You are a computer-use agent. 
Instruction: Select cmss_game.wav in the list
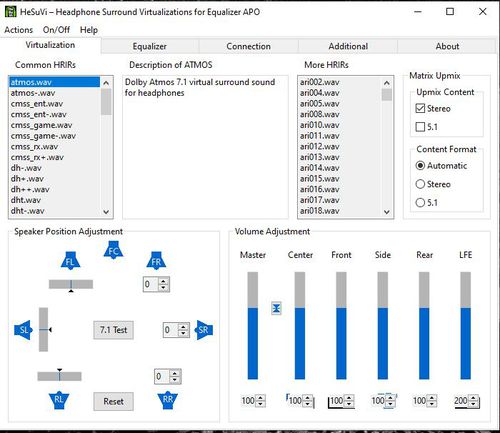[x=55, y=125]
